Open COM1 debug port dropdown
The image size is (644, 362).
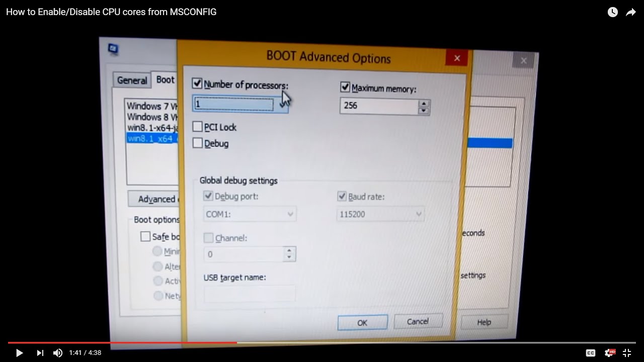coord(249,214)
